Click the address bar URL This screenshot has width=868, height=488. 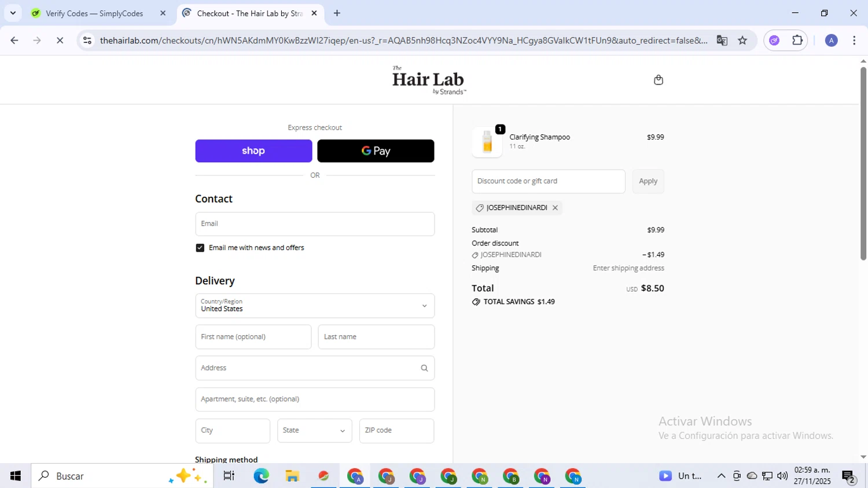tap(403, 41)
